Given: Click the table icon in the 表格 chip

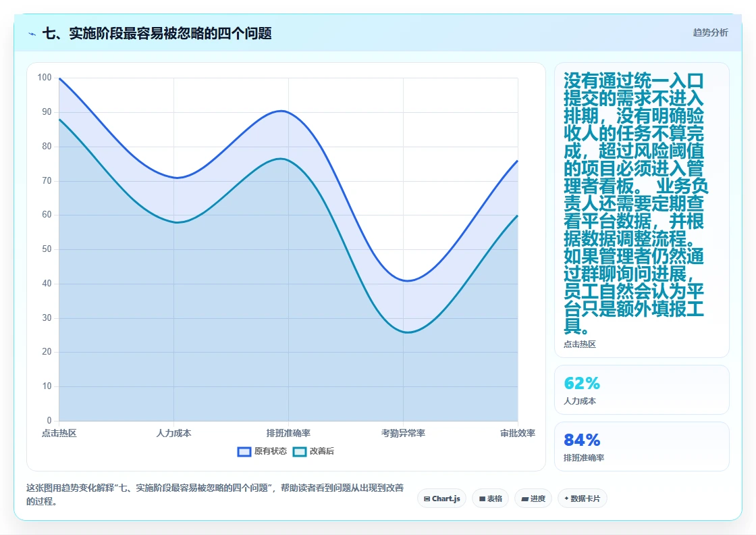Looking at the screenshot, I should pos(482,499).
